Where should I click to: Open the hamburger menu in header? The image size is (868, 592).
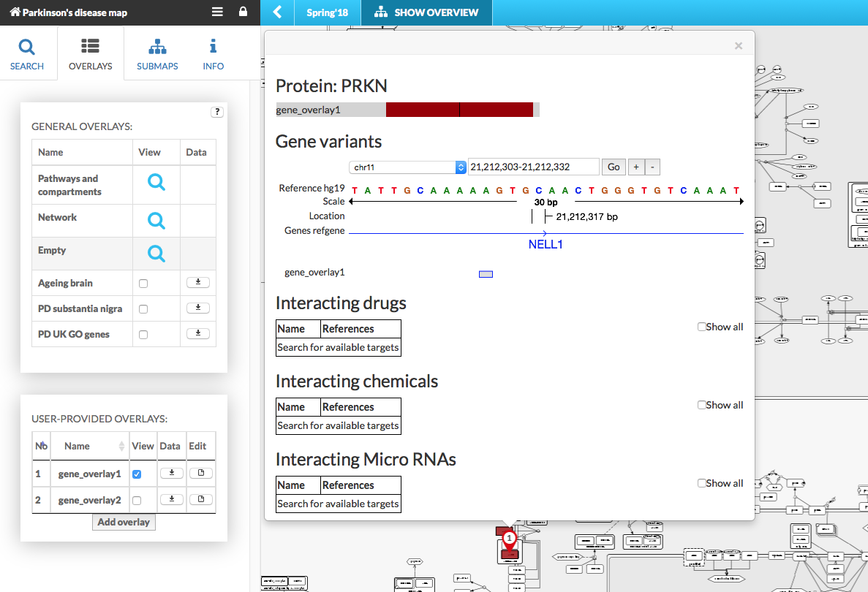coord(217,12)
